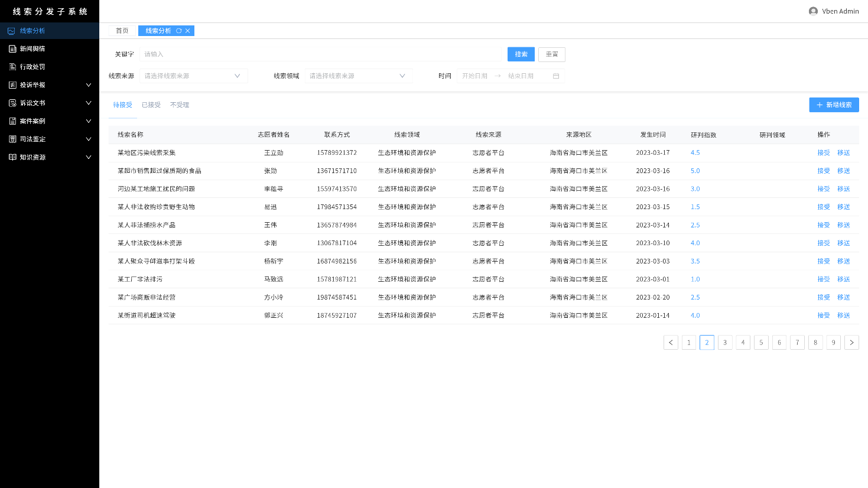The height and width of the screenshot is (488, 868).
Task: Click the 新增线索 button
Action: 834,105
